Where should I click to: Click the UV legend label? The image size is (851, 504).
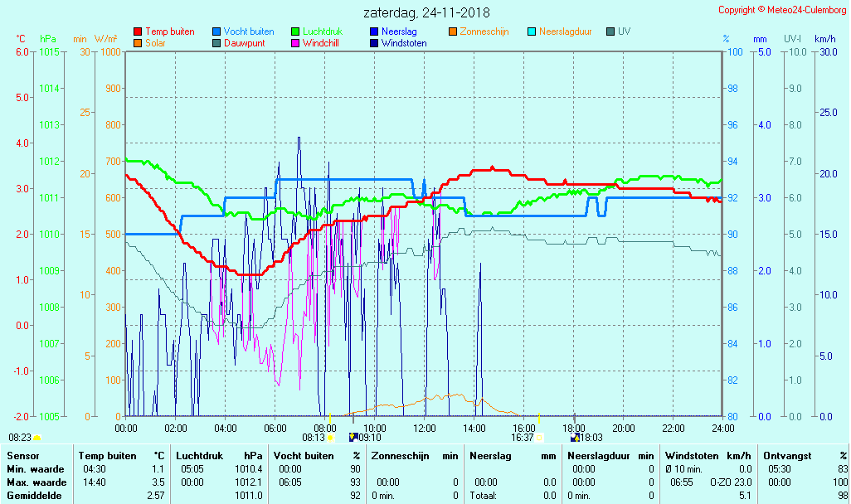[x=625, y=31]
